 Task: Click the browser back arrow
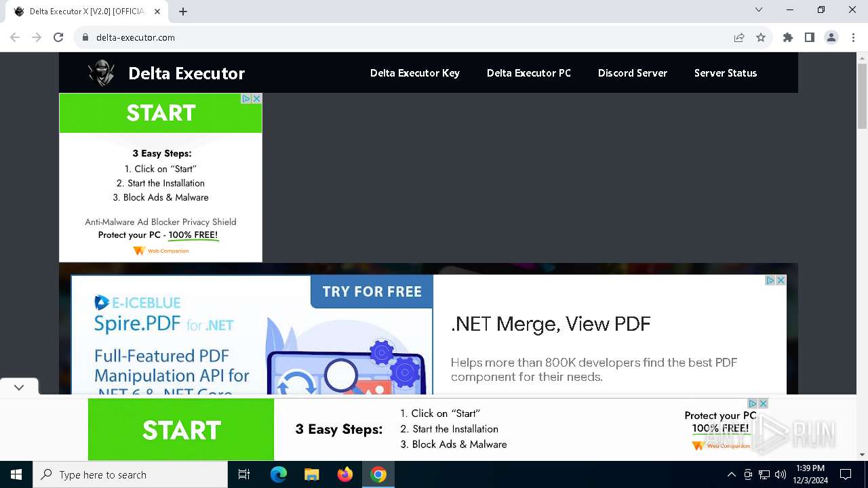(x=15, y=37)
